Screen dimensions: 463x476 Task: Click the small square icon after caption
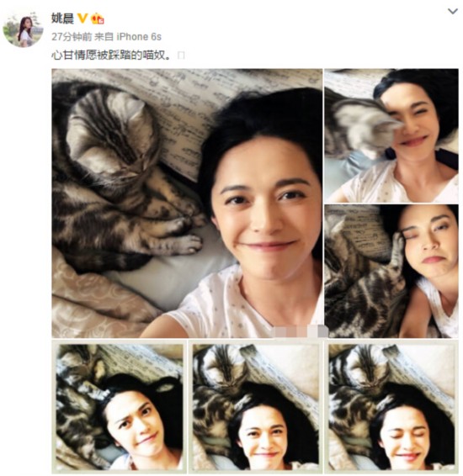(x=181, y=56)
